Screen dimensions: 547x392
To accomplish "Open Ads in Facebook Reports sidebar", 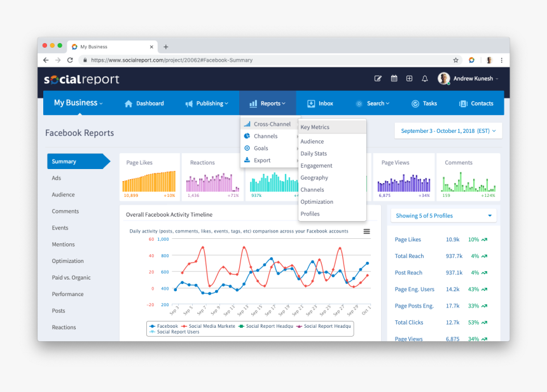I will (x=56, y=178).
